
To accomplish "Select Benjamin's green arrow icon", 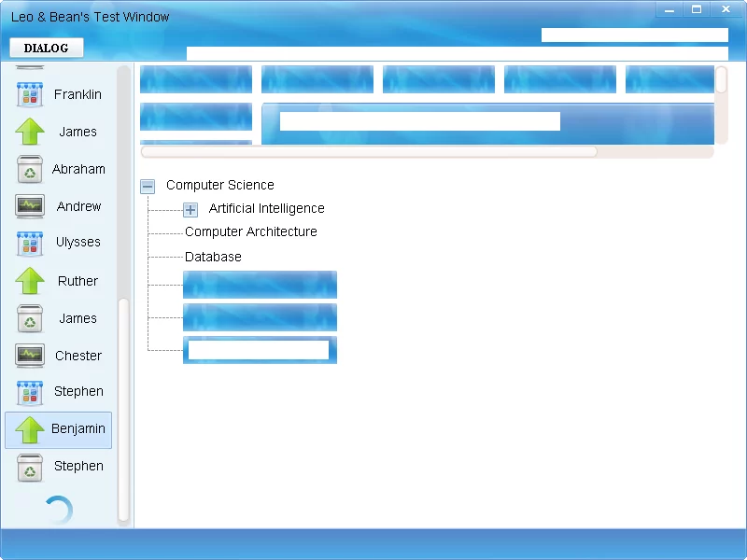I will pos(30,429).
